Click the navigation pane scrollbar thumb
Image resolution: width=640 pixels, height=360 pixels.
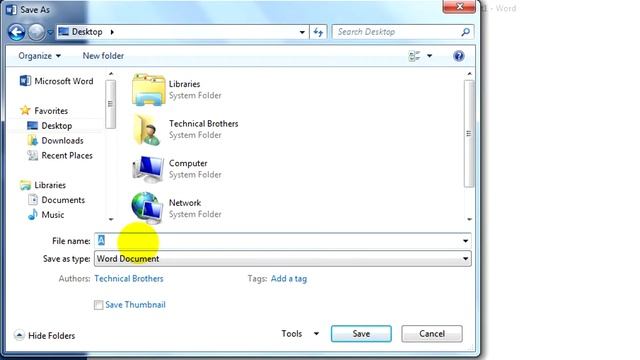110,104
